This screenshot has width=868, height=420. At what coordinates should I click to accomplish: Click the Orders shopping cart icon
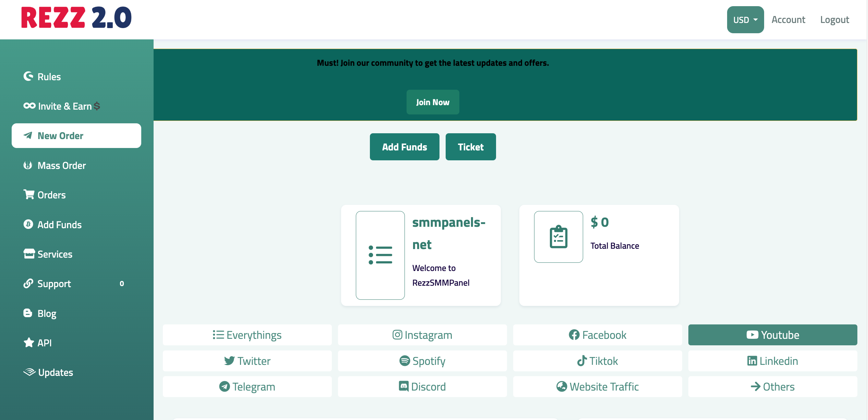(29, 195)
